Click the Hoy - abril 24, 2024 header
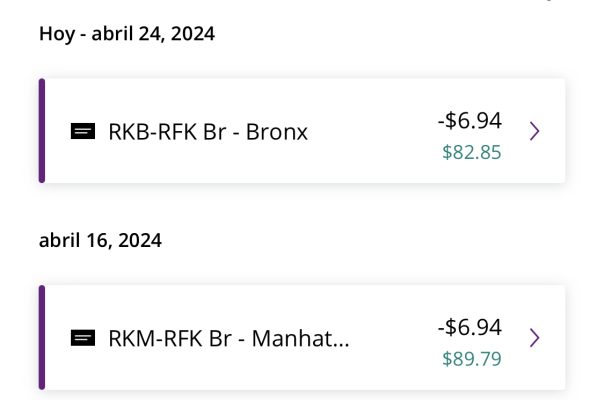The height and width of the screenshot is (400, 604). coord(127,34)
